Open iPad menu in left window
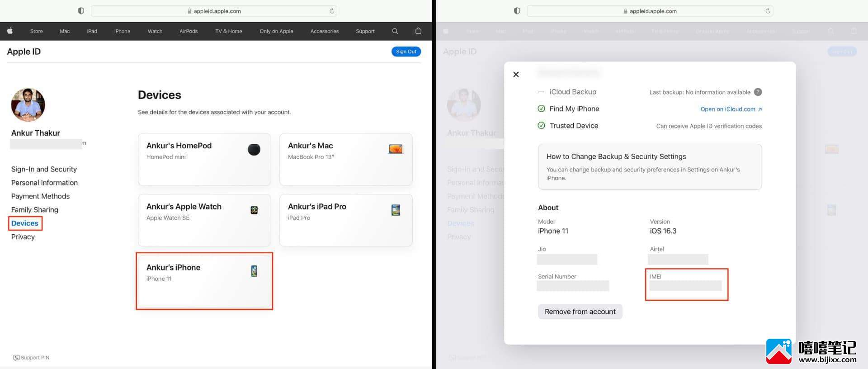868x369 pixels. coord(92,31)
